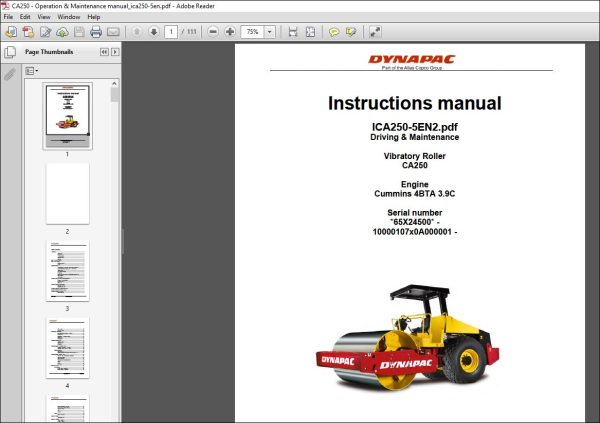Zoom out with the minus button
600x423 pixels.
point(213,32)
